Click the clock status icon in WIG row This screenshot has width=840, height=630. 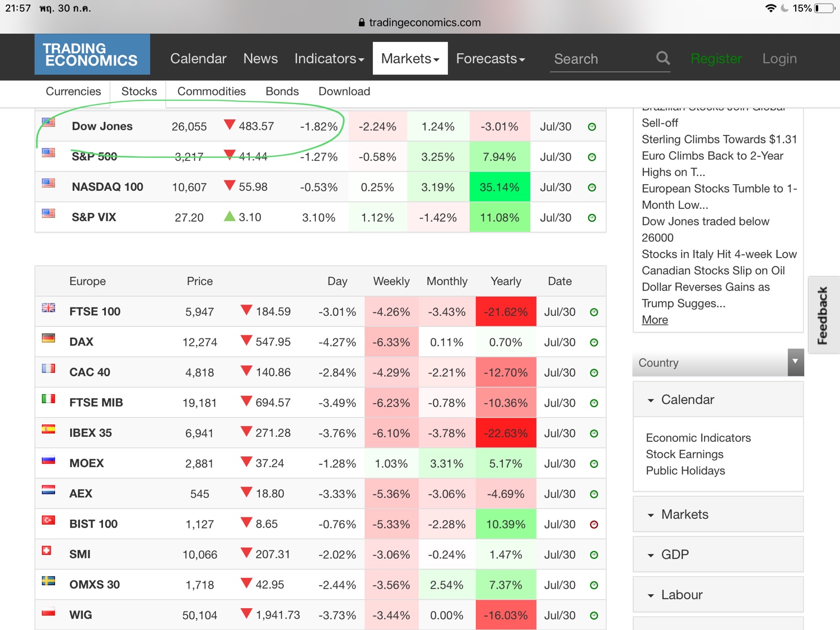point(594,615)
